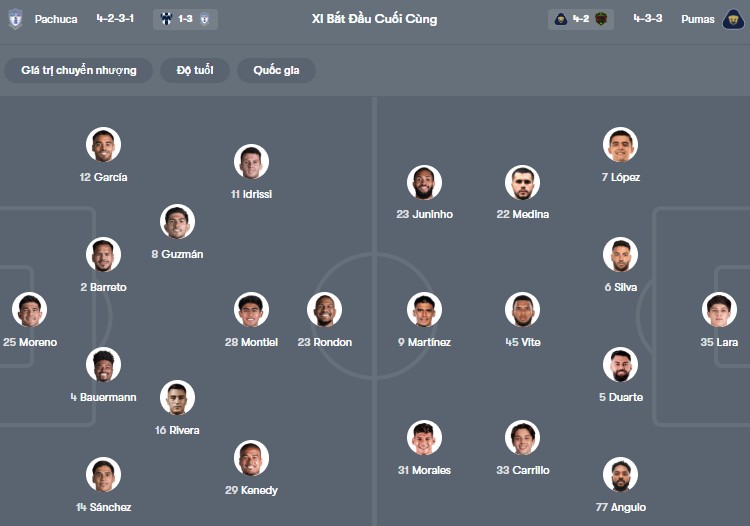Toggle the Giá trị chuyển nhượng filter
The height and width of the screenshot is (526, 750).
tap(78, 70)
